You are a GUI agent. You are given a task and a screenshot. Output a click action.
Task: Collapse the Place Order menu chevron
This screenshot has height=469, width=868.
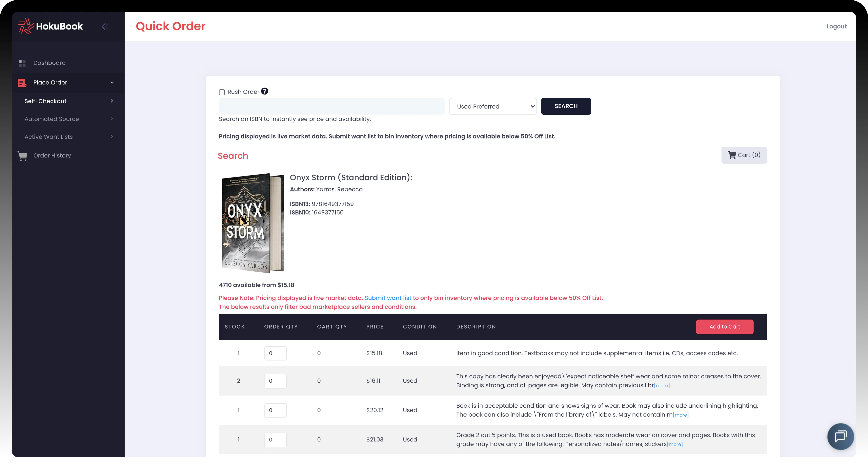point(112,83)
